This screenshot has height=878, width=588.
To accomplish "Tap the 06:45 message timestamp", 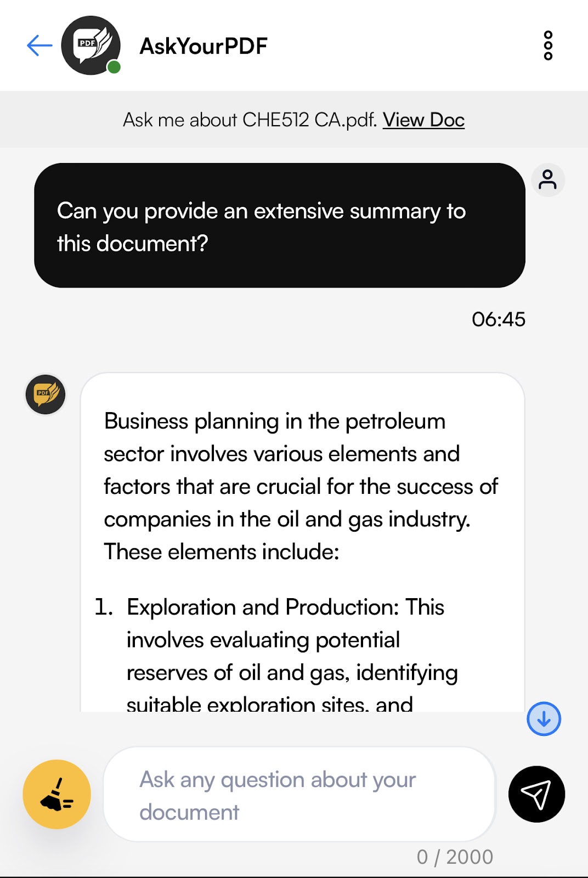I will point(499,319).
